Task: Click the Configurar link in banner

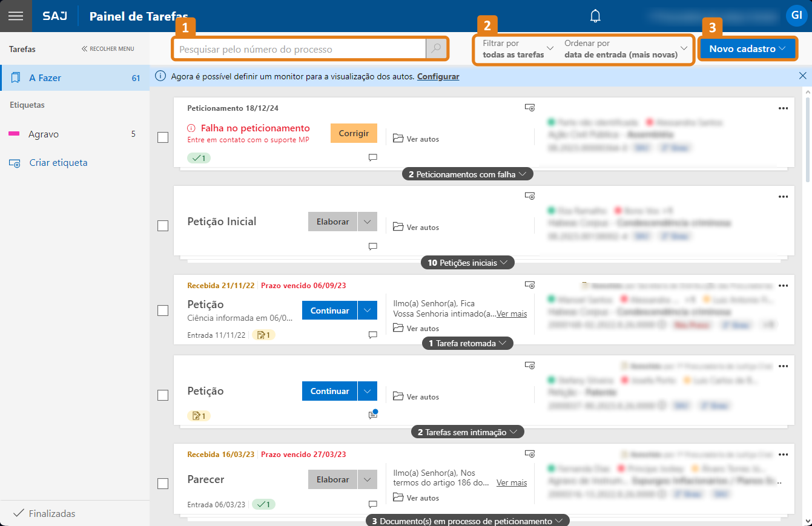Action: pos(438,76)
